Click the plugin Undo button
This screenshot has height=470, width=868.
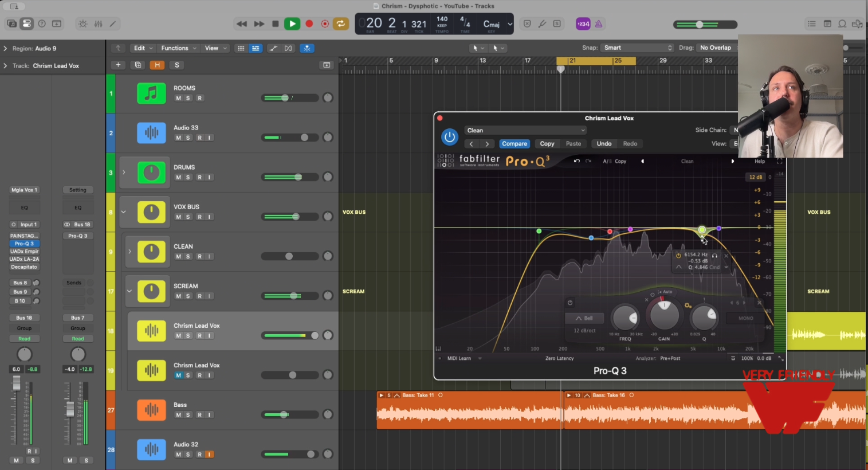tap(604, 144)
